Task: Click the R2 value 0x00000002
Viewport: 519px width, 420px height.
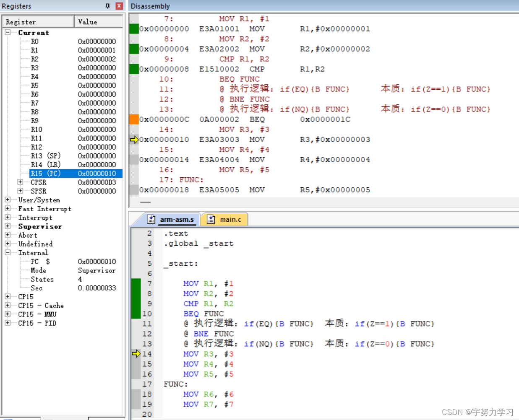Action: point(97,59)
